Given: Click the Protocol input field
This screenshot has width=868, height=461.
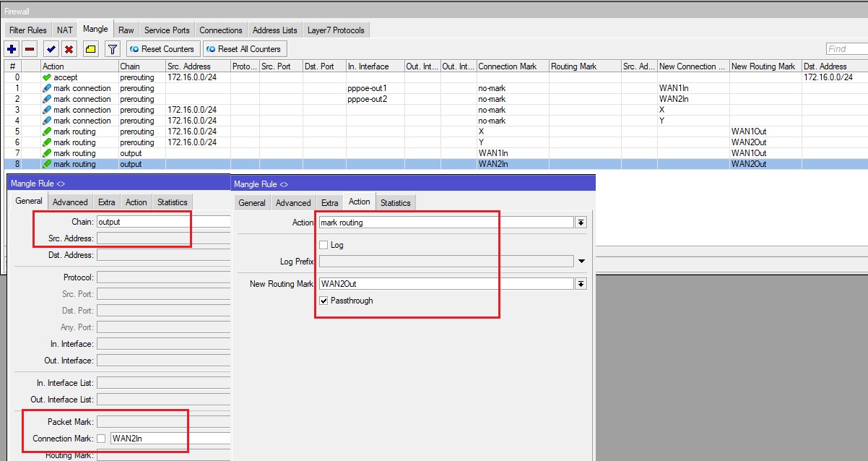Looking at the screenshot, I should click(163, 277).
